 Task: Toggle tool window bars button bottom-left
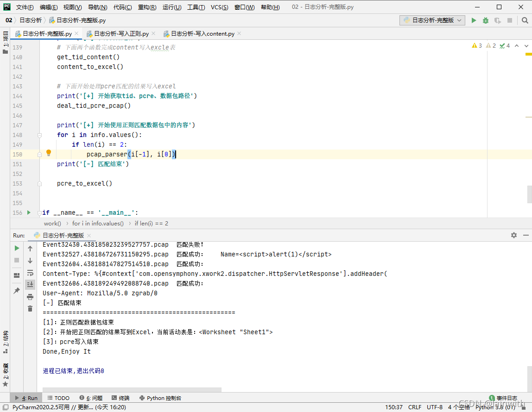click(6, 407)
